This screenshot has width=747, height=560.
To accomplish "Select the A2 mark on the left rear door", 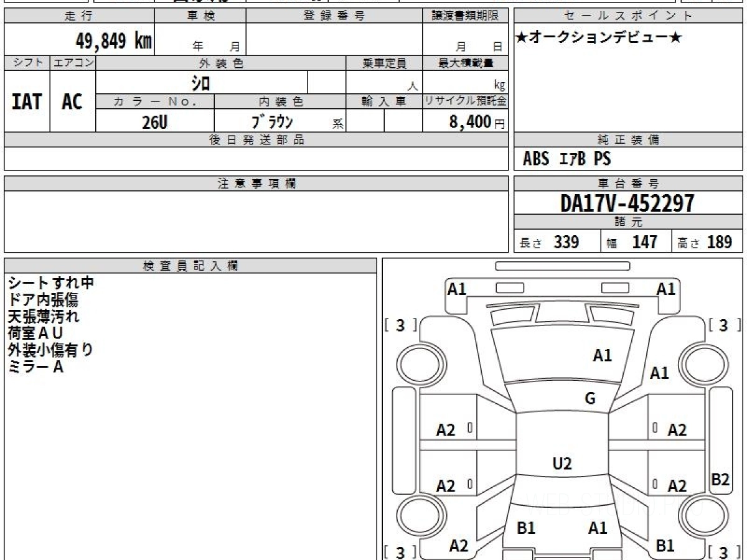I will [446, 486].
